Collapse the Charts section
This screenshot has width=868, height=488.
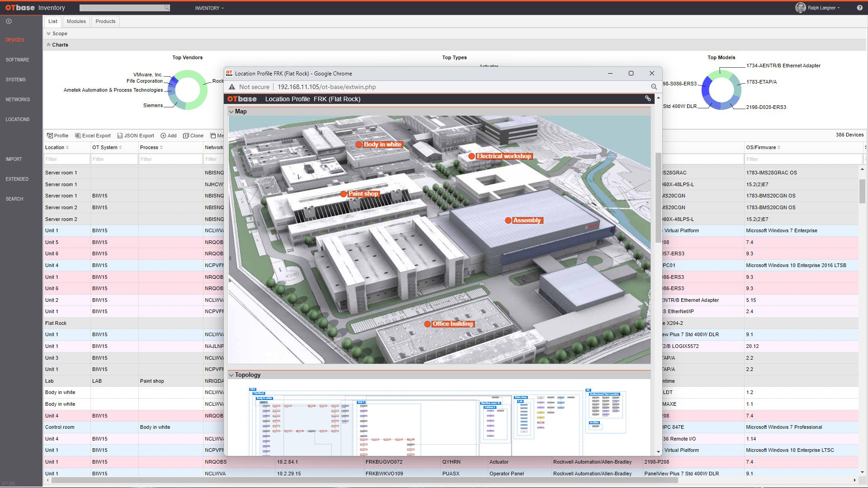coord(57,45)
